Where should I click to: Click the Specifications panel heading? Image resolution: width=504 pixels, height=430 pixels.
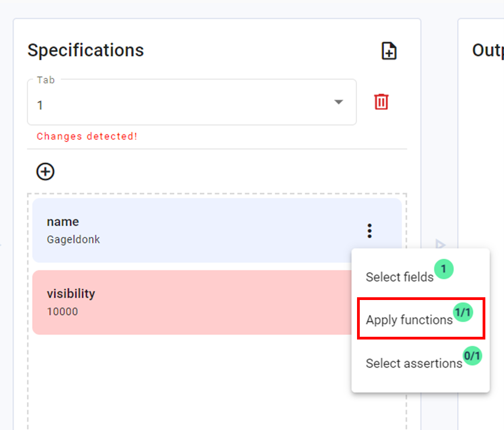click(x=86, y=50)
